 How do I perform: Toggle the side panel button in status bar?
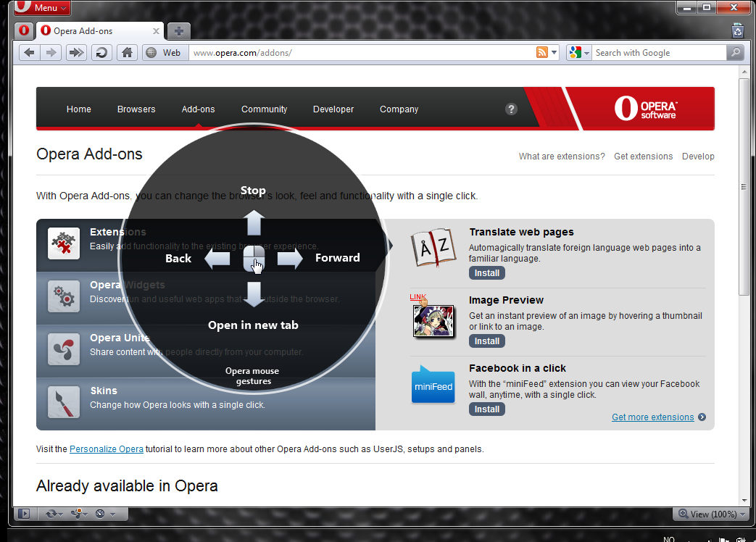(24, 514)
